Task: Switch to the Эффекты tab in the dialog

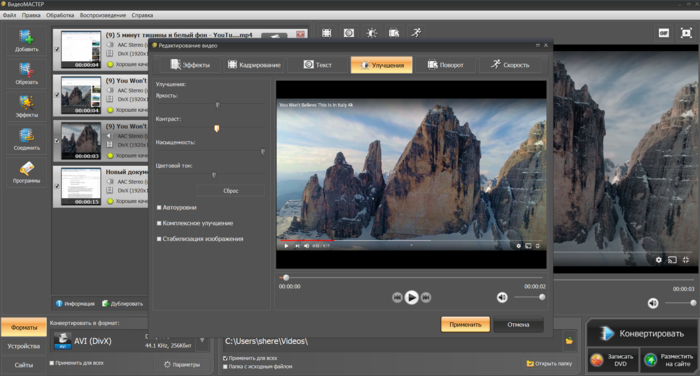Action: coord(191,65)
